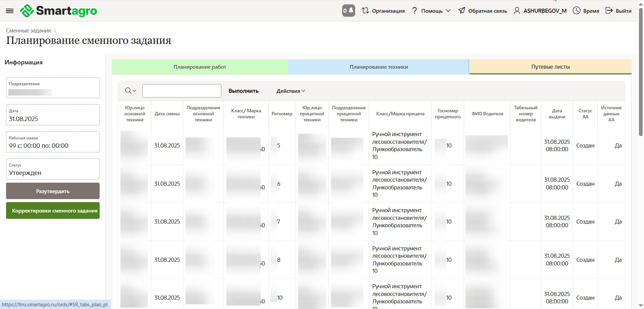Click Корректировки сменного задания button
The height and width of the screenshot is (309, 644).
click(53, 210)
